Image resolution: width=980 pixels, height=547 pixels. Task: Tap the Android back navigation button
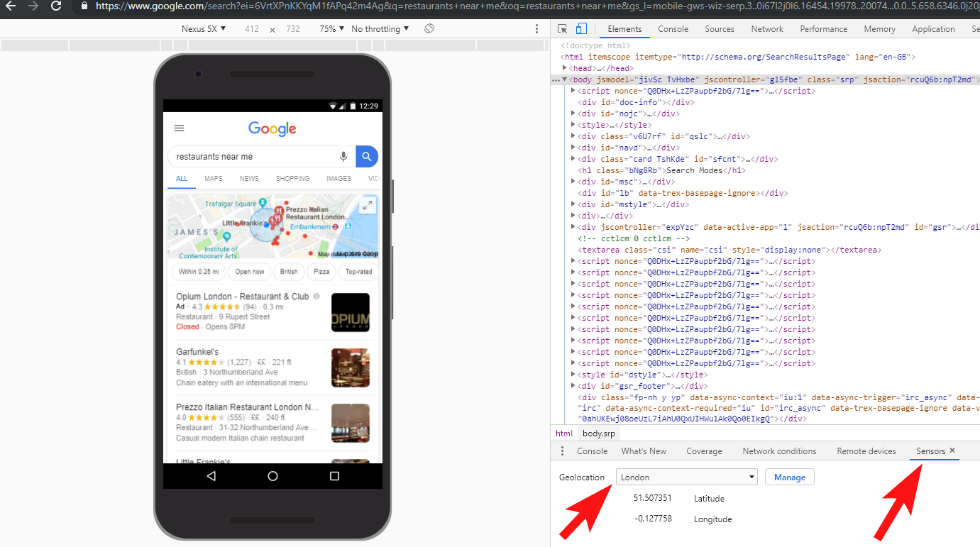pos(211,476)
